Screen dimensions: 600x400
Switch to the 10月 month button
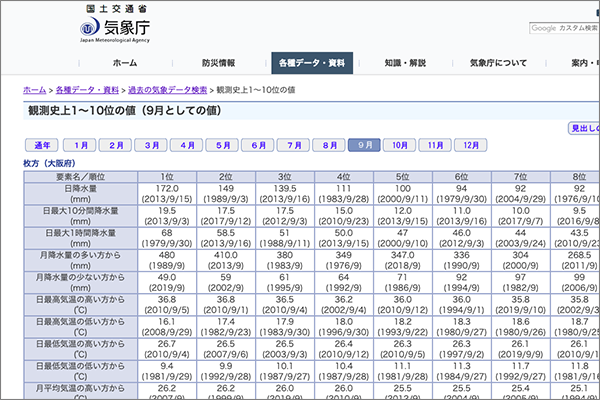[x=400, y=145]
